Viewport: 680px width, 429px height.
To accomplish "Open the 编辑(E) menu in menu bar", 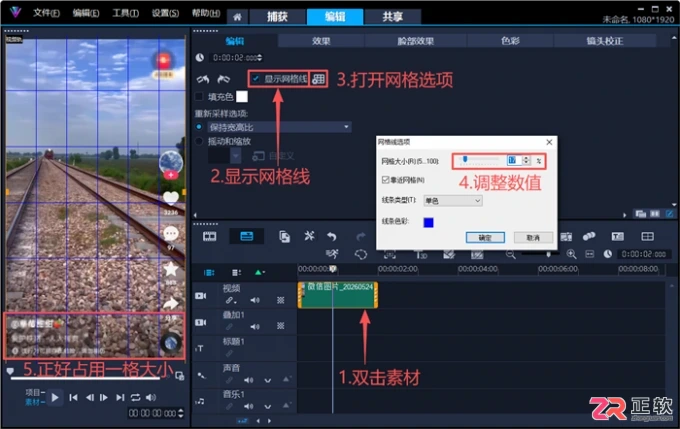I will [86, 13].
